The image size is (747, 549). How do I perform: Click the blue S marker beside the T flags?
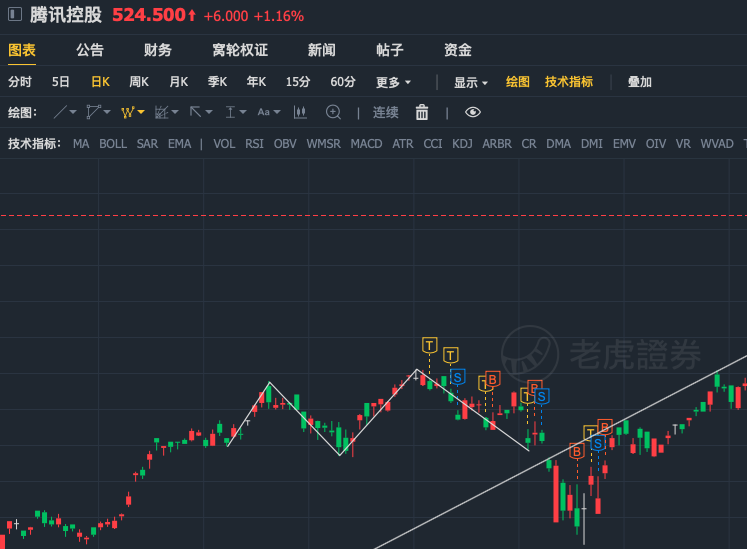coord(457,378)
